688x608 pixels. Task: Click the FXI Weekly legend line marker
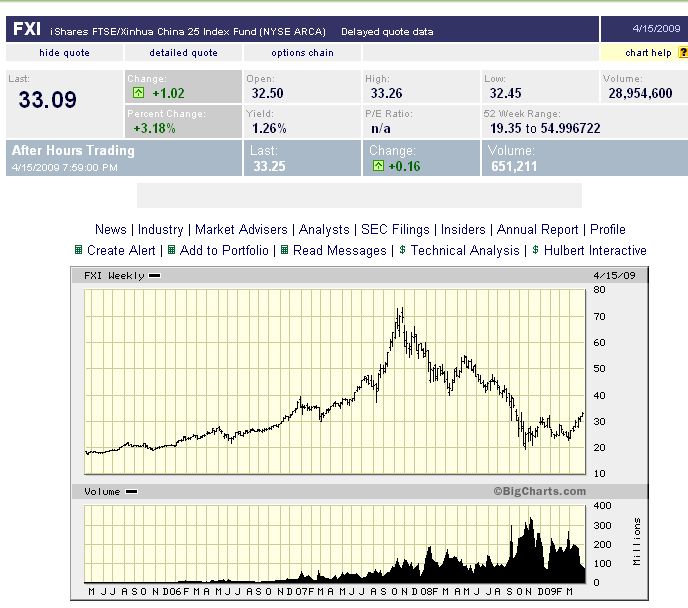pyautogui.click(x=154, y=275)
